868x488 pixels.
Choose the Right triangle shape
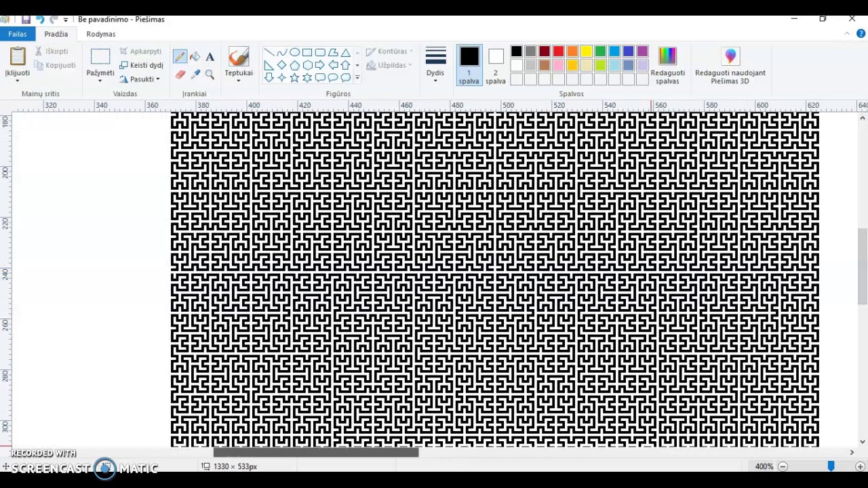269,65
